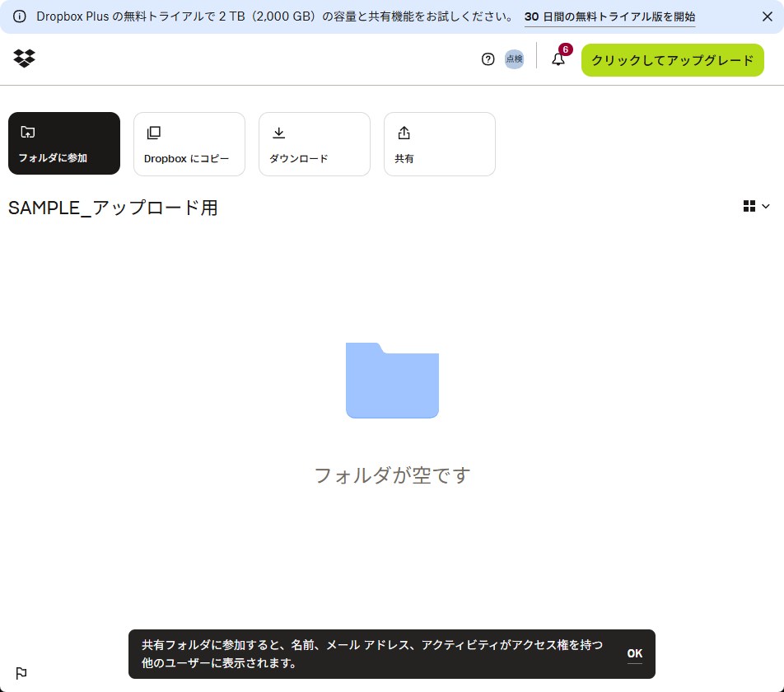This screenshot has width=784, height=692.
Task: Click the flag icon at bottom left
Action: point(21,673)
